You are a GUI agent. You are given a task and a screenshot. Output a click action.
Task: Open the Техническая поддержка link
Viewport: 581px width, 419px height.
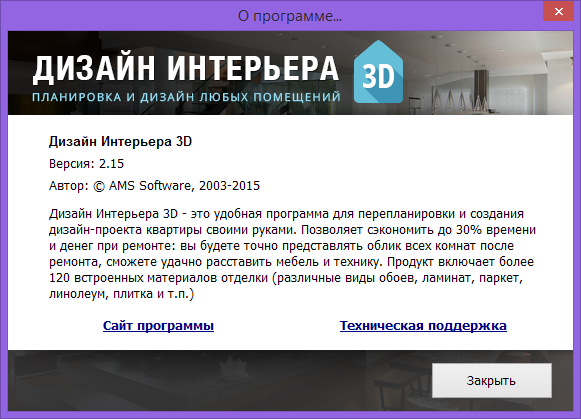point(423,326)
